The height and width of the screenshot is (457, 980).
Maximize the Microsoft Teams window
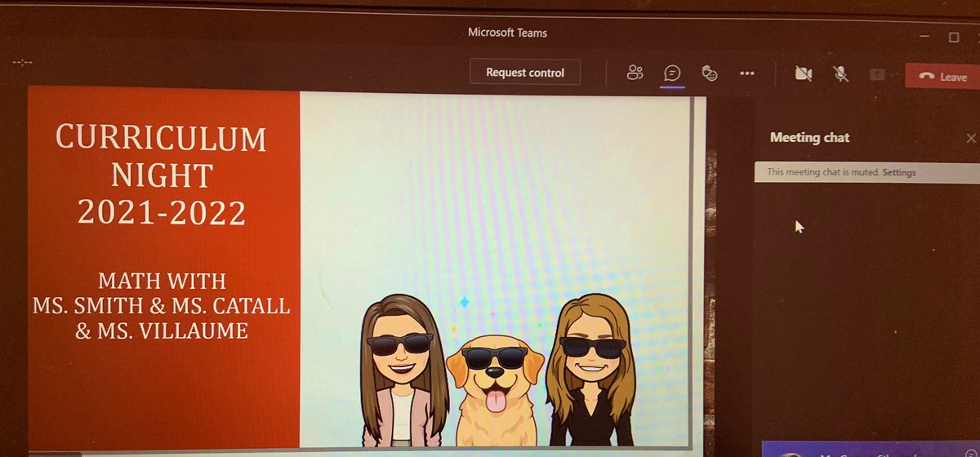(x=953, y=38)
